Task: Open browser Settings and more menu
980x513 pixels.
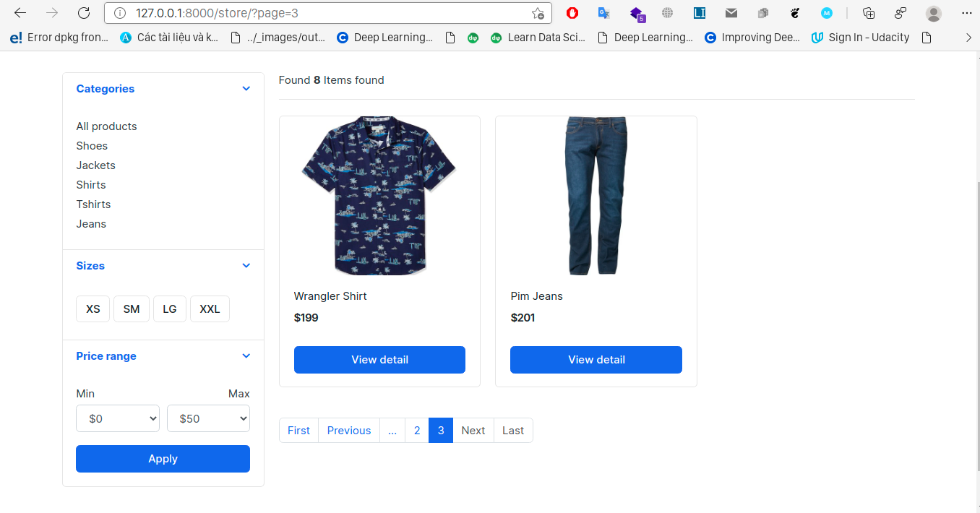Action: pos(968,13)
